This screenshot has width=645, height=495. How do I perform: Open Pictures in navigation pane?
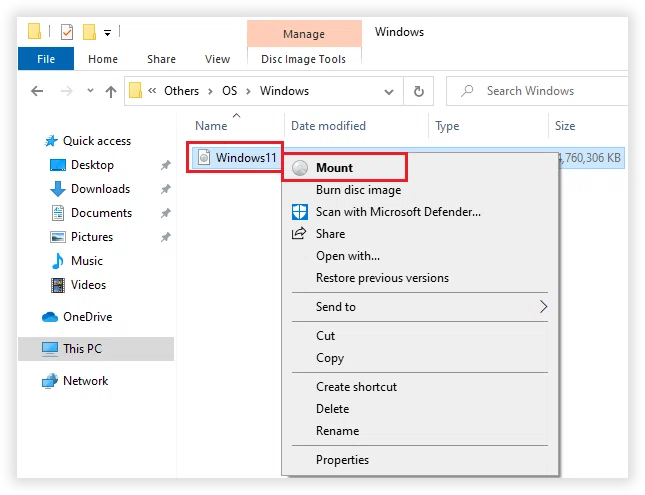[92, 237]
